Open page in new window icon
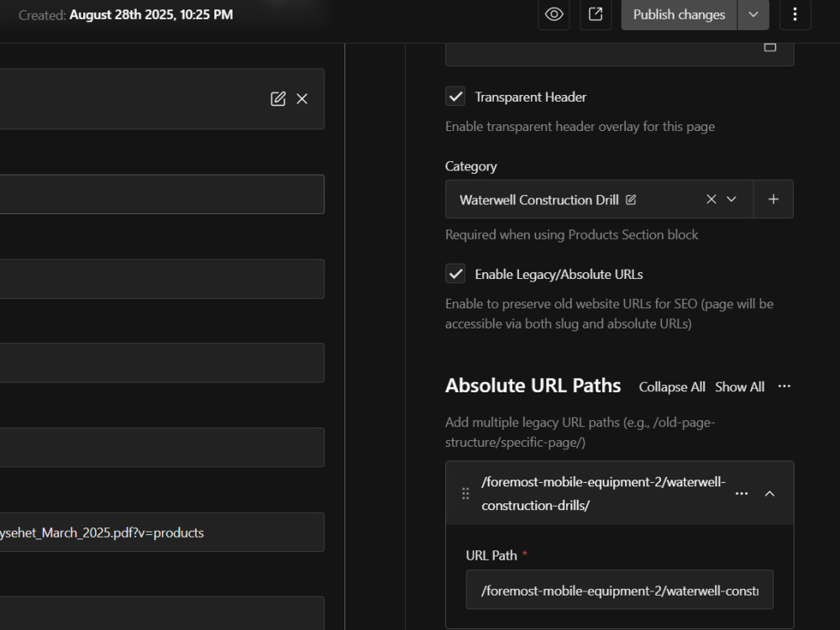Screen dimensions: 840x630 coord(596,14)
